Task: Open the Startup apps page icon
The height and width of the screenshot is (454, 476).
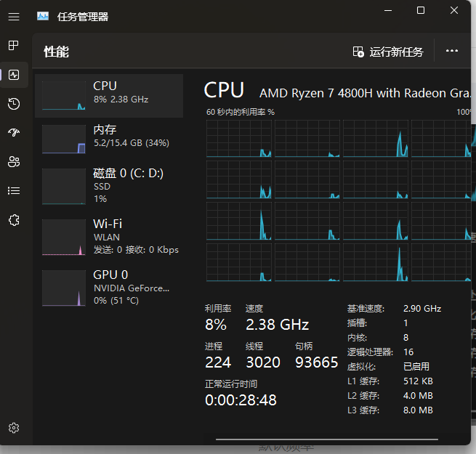Action: coord(14,132)
